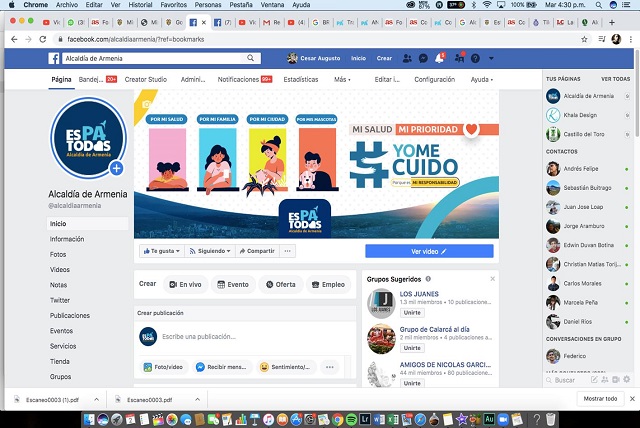Viewport: 640px width, 428px height.
Task: Open Khala Design page in Tus Páginas
Action: [x=580, y=115]
